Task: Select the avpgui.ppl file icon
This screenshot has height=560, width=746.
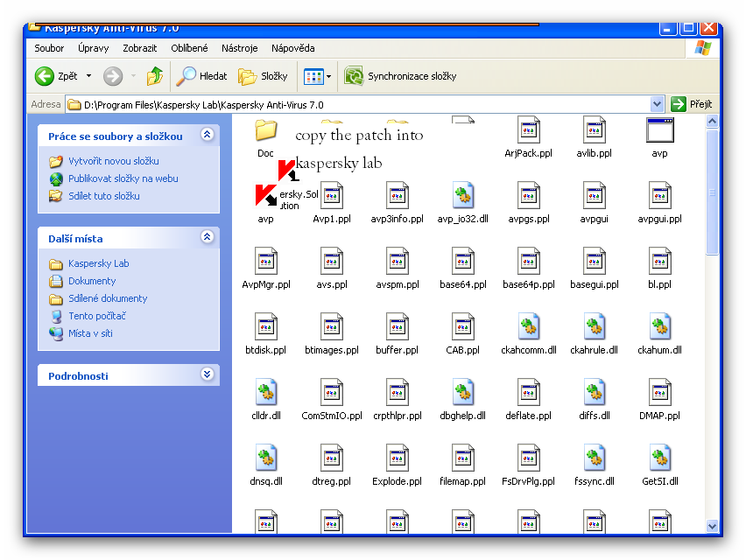Action: coord(660,195)
